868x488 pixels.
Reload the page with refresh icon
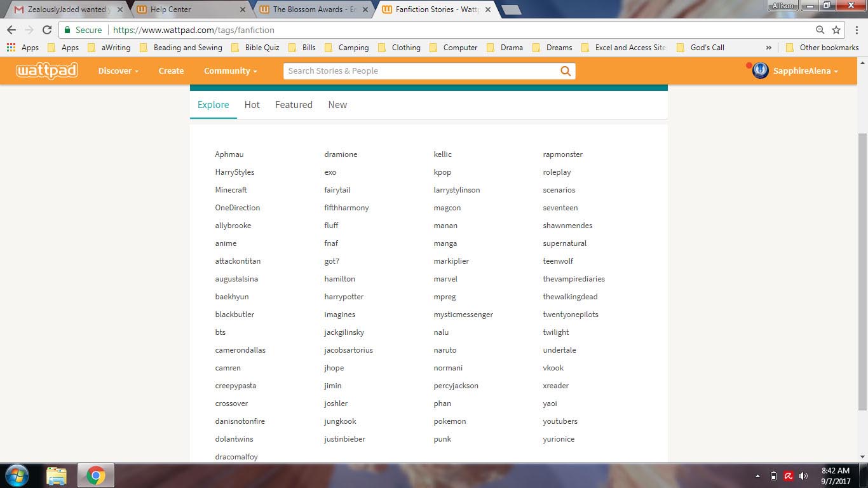tap(47, 30)
